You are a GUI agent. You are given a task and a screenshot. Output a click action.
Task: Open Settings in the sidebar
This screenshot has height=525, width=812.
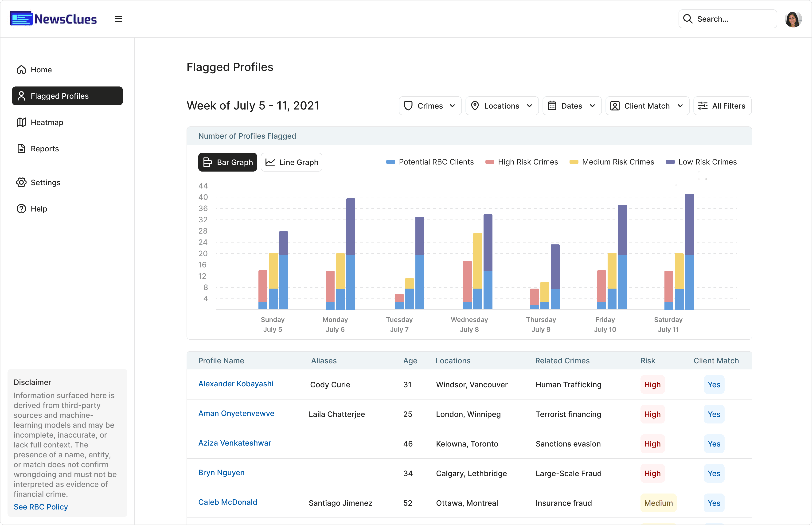click(x=45, y=182)
